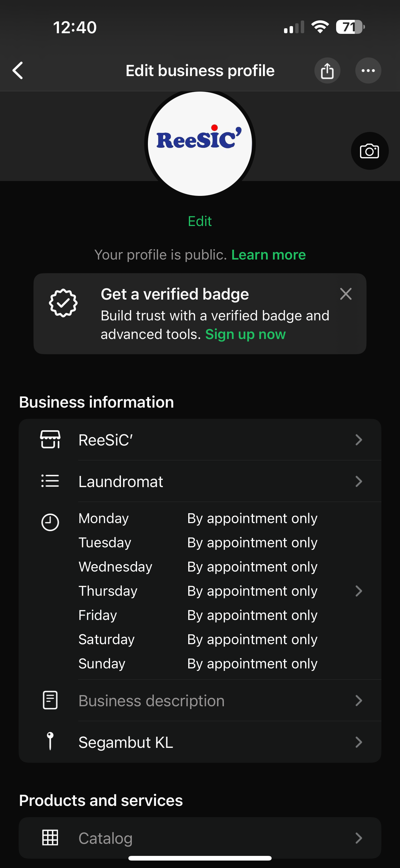Image resolution: width=400 pixels, height=868 pixels.
Task: Expand the ReeSiC' business name row
Action: pos(358,440)
